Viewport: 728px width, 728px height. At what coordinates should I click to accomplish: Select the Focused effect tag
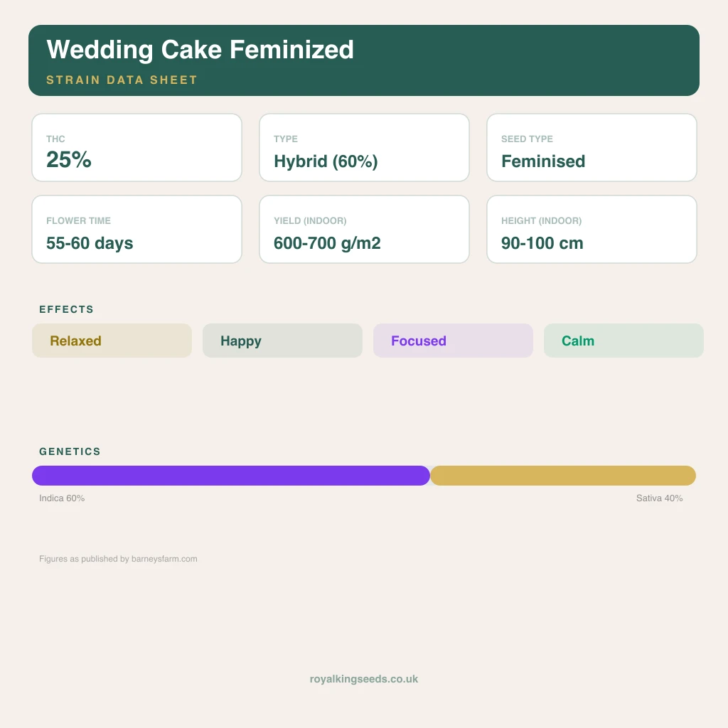453,341
